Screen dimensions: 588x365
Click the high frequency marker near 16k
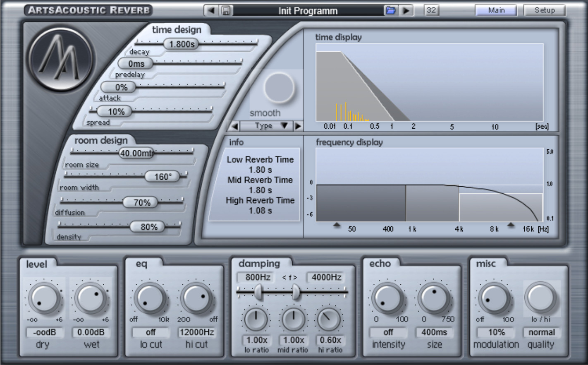coord(511,226)
